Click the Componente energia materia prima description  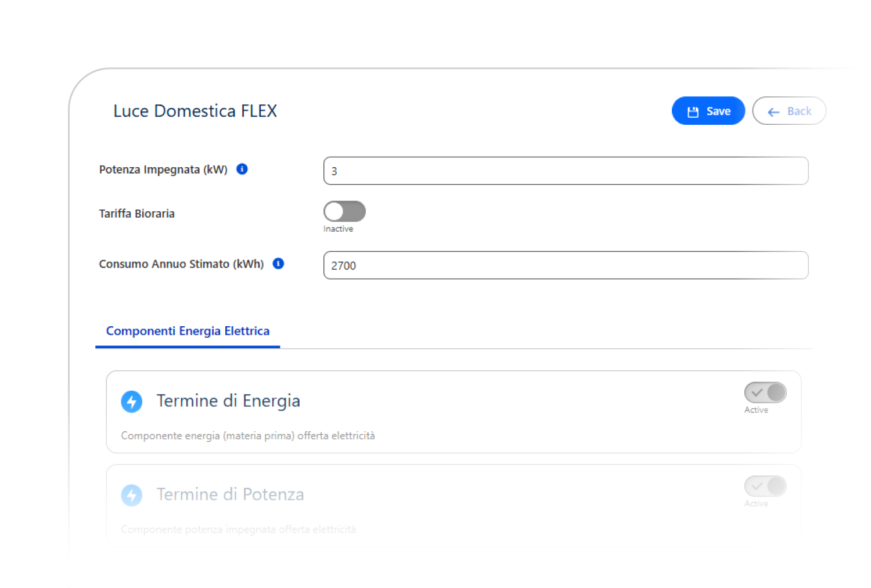point(248,435)
